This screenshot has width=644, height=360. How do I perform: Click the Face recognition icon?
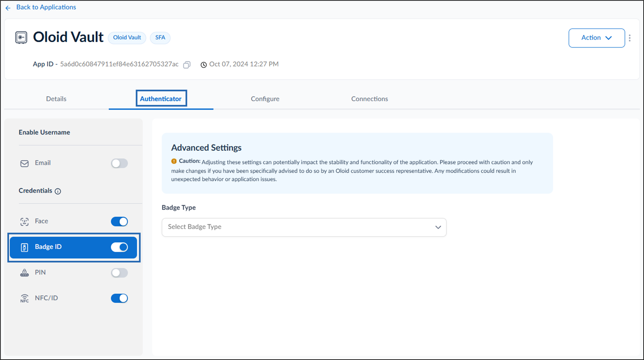coord(24,222)
